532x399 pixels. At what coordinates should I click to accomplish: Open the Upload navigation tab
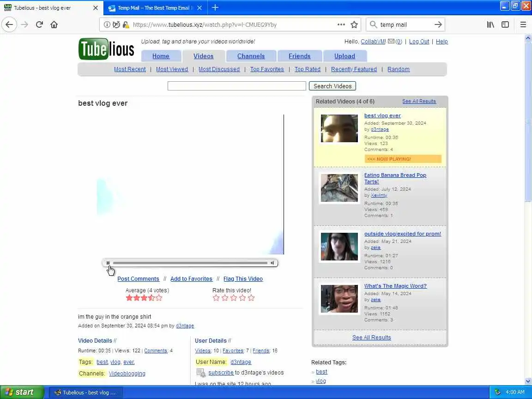point(345,56)
